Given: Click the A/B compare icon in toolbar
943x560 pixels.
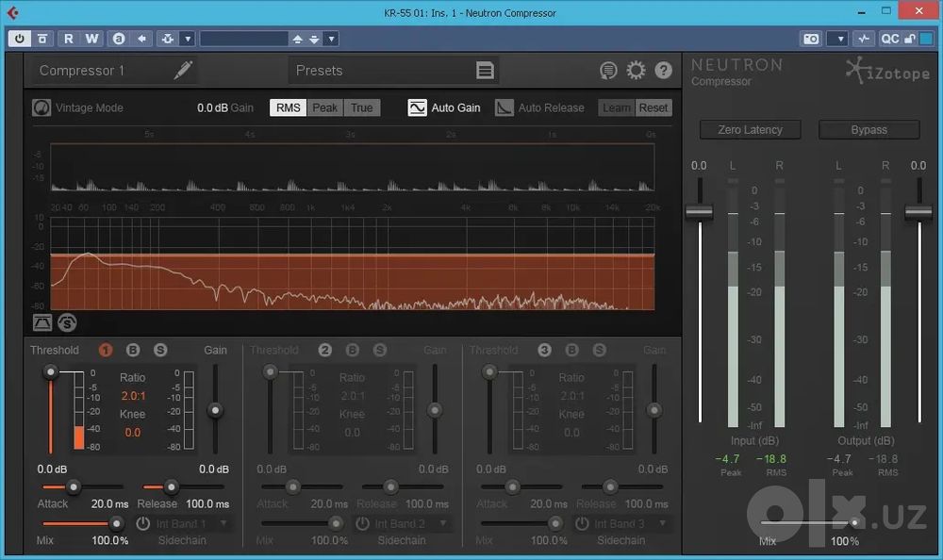Looking at the screenshot, I should tap(119, 39).
